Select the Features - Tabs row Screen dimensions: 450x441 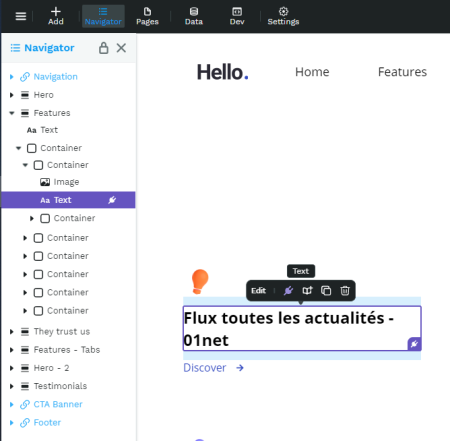pyautogui.click(x=68, y=350)
